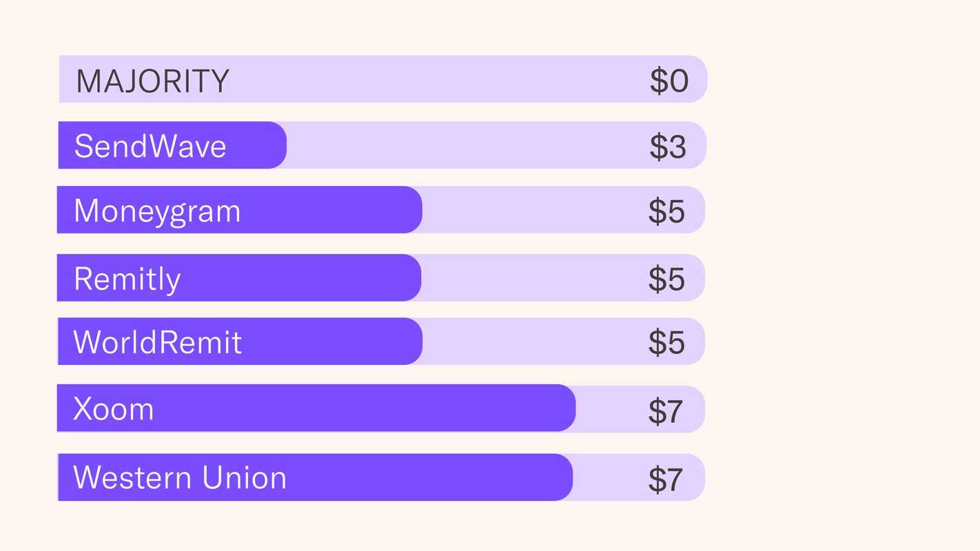Click the dark filled bar right of Xoom text
The image size is (980, 551).
(365, 408)
